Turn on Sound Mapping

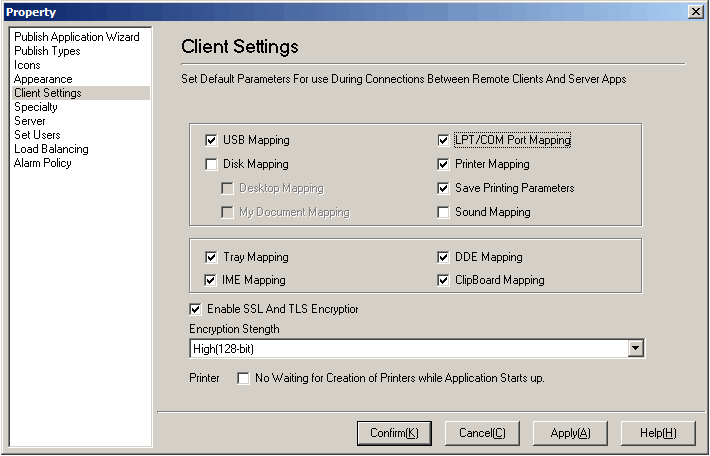tap(443, 212)
